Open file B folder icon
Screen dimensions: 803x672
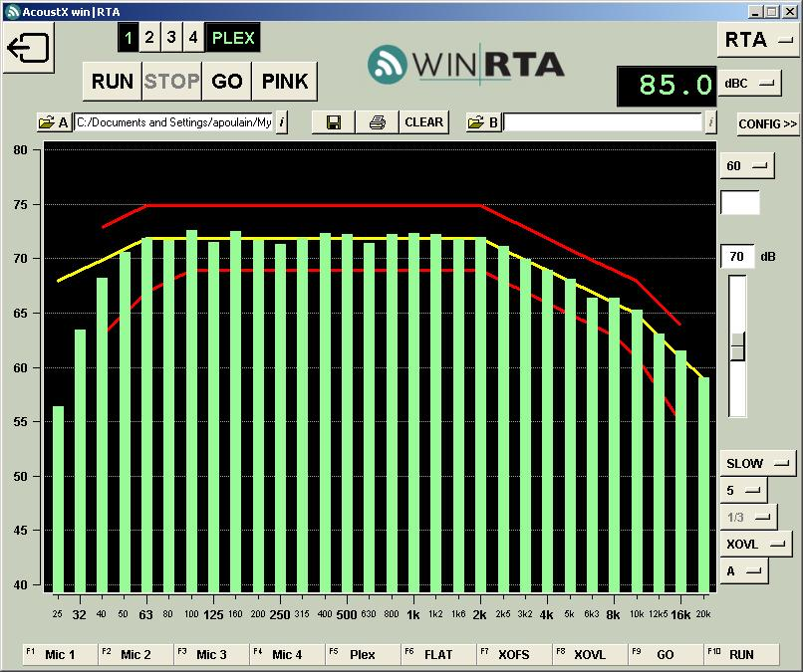pos(483,122)
